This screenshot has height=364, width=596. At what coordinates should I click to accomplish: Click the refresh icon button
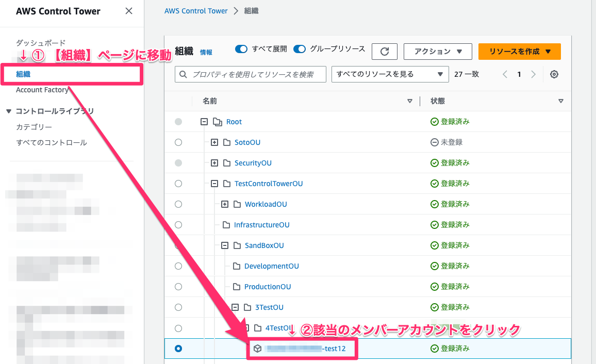tap(384, 51)
